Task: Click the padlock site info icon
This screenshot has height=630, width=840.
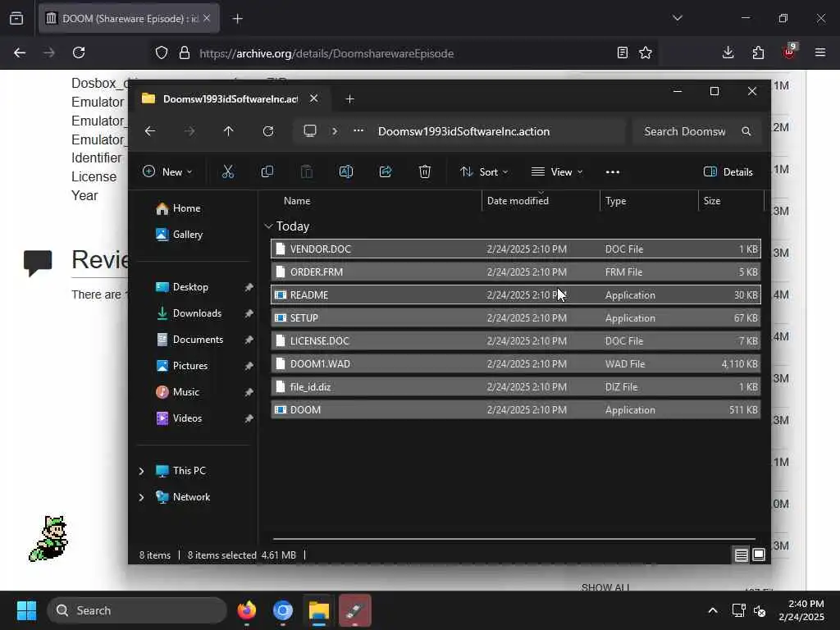Action: coord(185,52)
